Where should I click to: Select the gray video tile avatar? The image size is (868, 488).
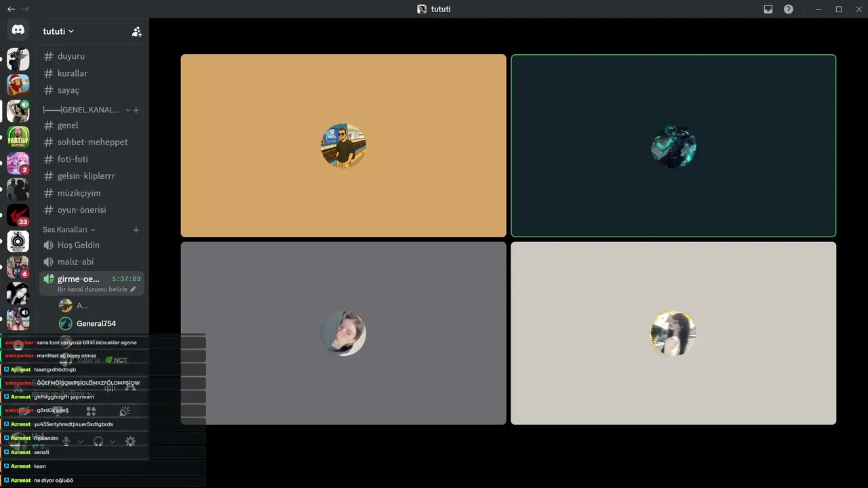point(344,333)
